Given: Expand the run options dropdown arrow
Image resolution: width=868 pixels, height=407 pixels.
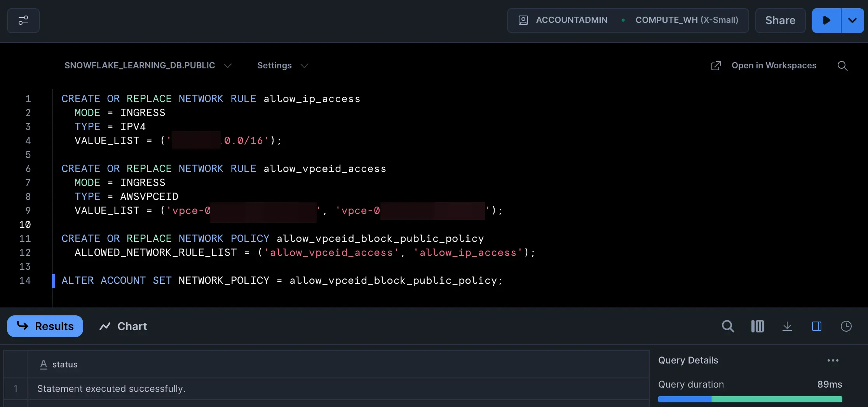Looking at the screenshot, I should point(852,21).
